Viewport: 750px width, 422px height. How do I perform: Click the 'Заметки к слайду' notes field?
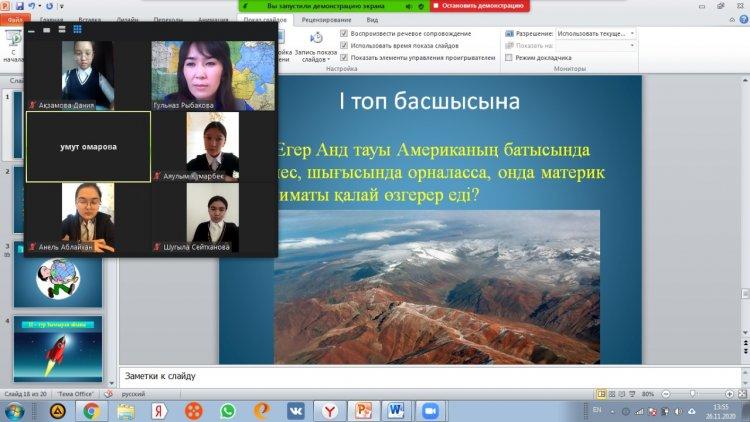400,376
